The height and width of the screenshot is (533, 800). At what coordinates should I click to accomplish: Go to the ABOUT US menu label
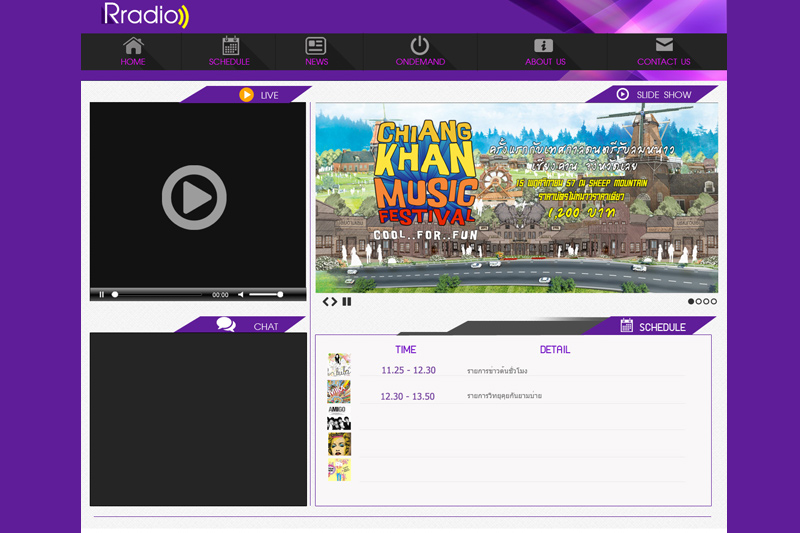point(545,62)
